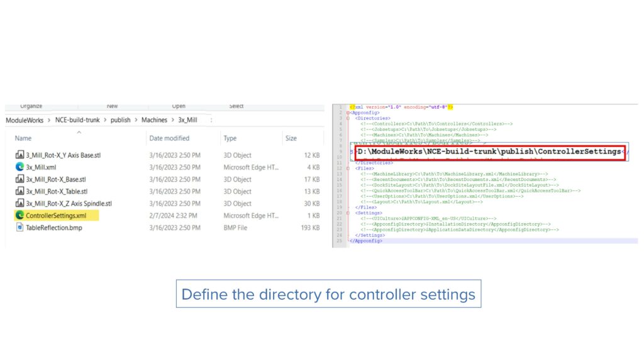644x362 pixels.
Task: Sort by Date modified column header
Action: 169,138
